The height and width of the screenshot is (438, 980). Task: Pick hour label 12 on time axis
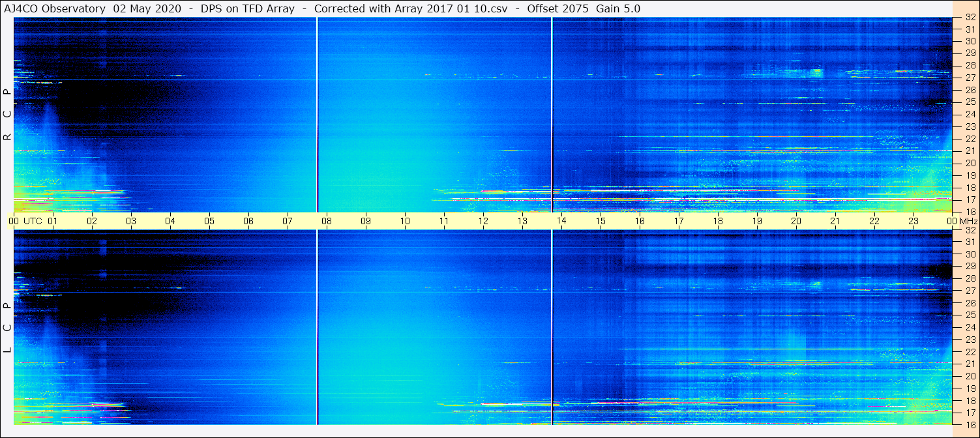pos(483,221)
